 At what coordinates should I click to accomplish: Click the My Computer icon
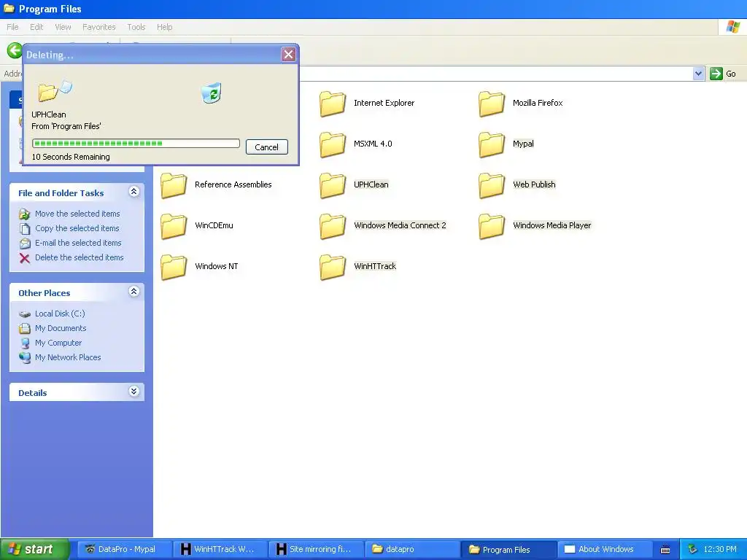point(25,343)
